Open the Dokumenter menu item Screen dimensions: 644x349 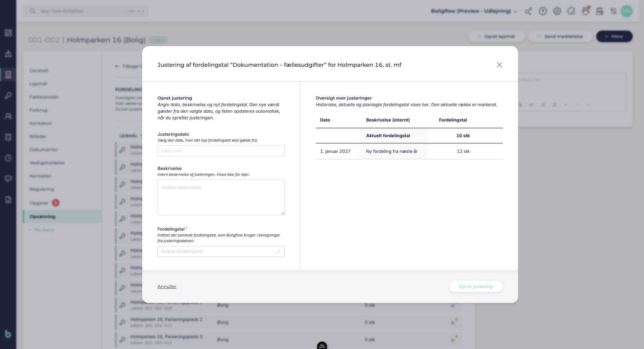click(x=44, y=150)
